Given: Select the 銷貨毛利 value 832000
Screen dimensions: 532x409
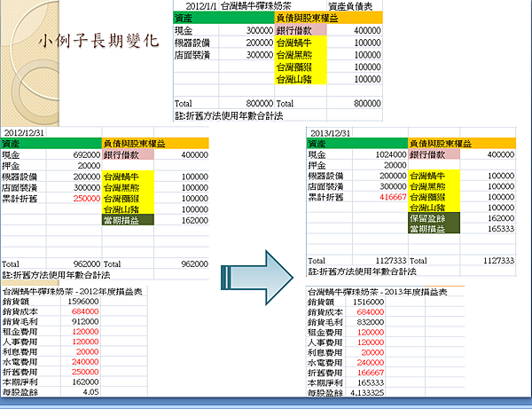Looking at the screenshot, I should [371, 322].
